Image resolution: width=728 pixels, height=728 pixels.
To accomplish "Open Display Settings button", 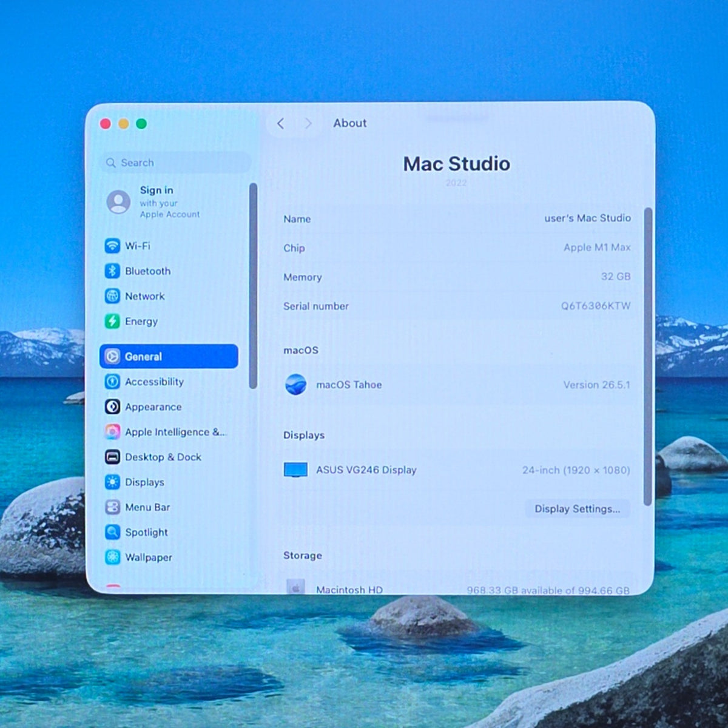I will pos(577,509).
